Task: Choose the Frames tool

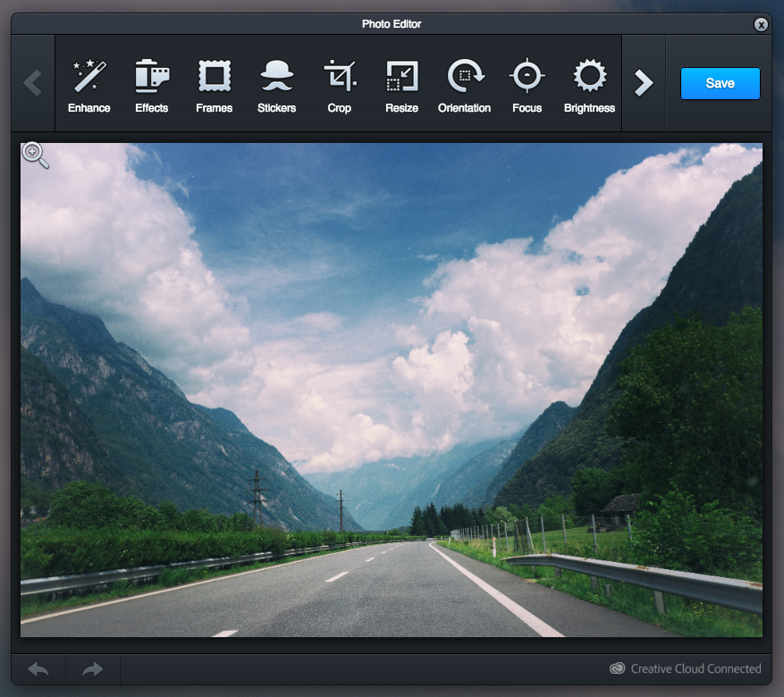Action: pyautogui.click(x=214, y=85)
